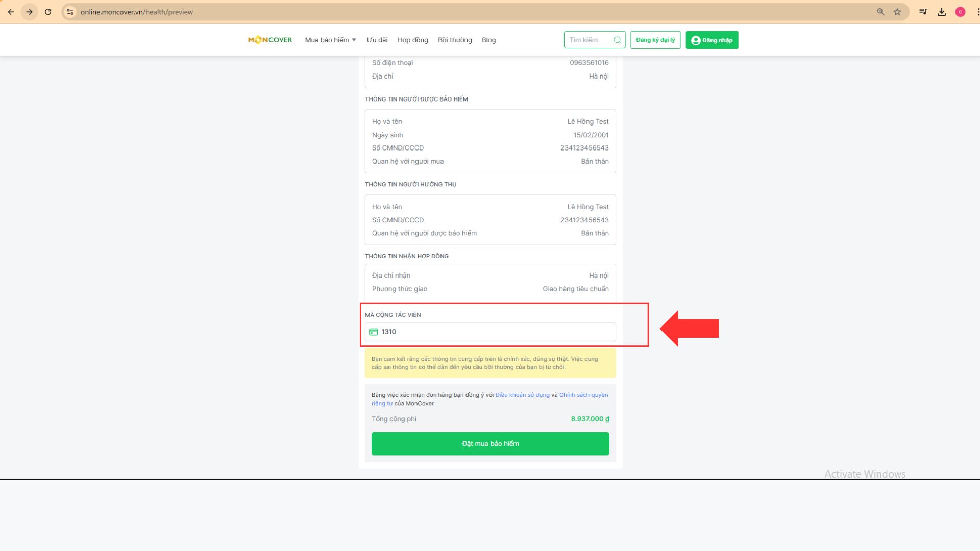Click the total fee 8.937.000 đ
This screenshot has height=551, width=980.
pyautogui.click(x=590, y=419)
